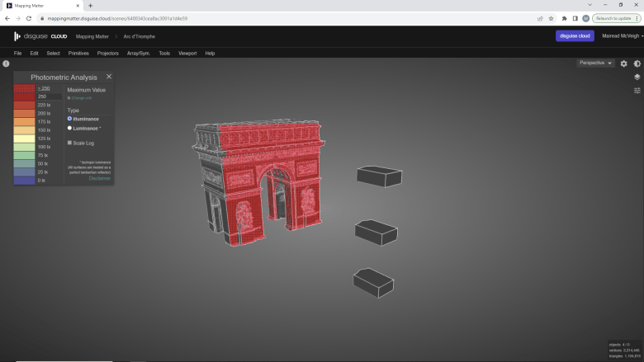
Task: Click the browser address bar URL
Action: coord(117,18)
